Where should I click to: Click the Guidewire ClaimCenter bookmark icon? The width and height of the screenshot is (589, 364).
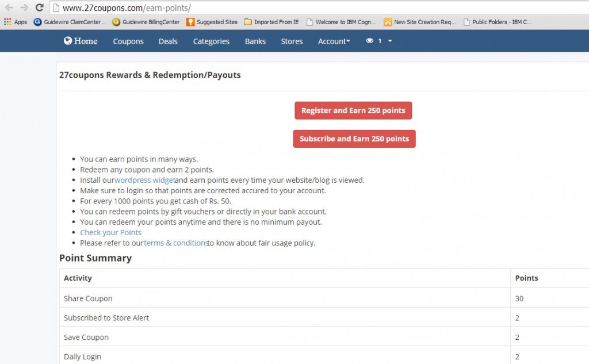[x=37, y=22]
